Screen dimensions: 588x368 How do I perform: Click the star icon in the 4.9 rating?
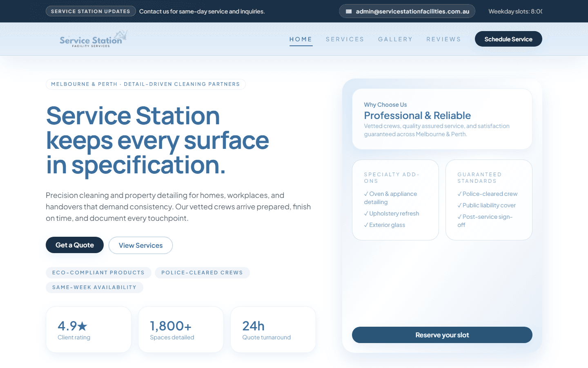(x=82, y=326)
